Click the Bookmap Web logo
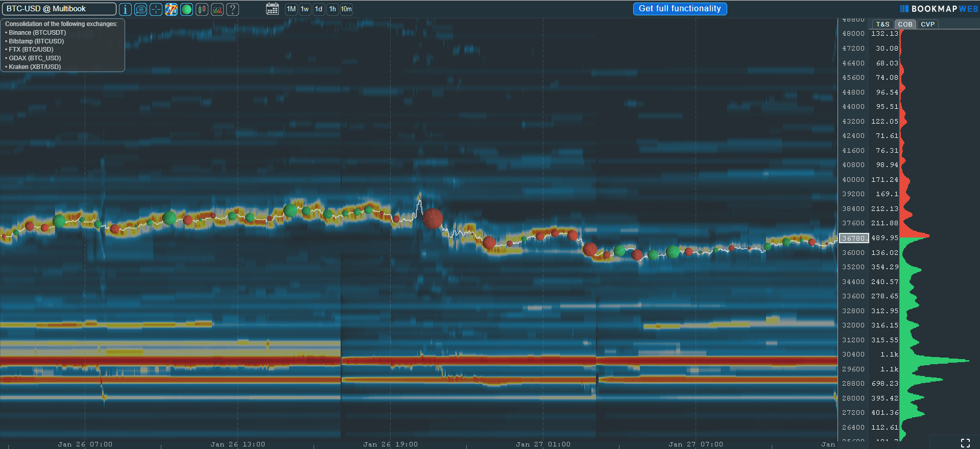 coord(939,9)
